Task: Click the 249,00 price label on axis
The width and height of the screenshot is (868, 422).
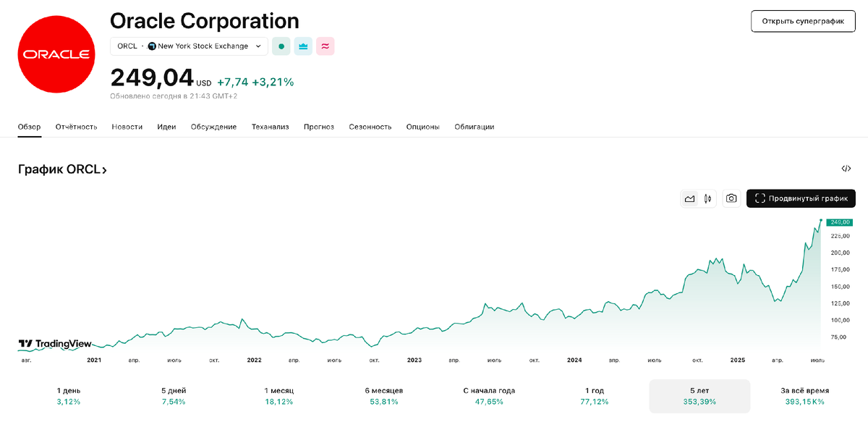Action: pos(840,222)
